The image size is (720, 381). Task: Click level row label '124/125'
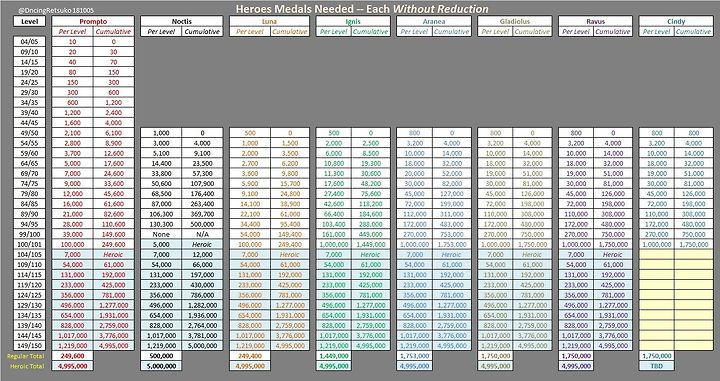click(x=29, y=295)
